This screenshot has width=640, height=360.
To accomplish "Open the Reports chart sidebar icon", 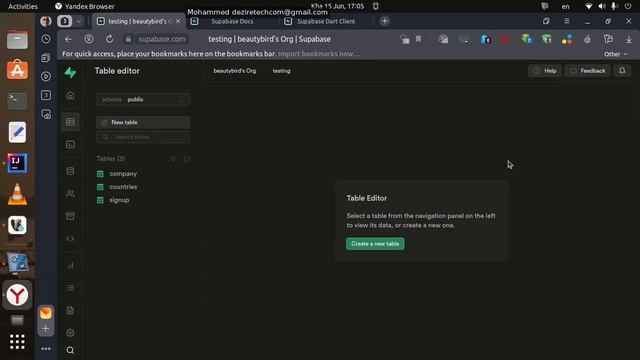I will pyautogui.click(x=70, y=265).
